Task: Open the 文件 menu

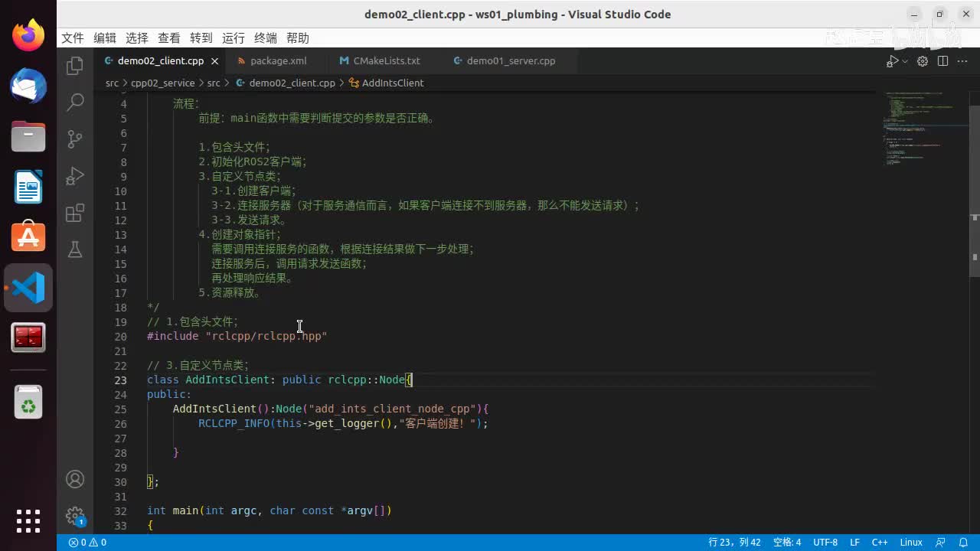Action: point(73,38)
